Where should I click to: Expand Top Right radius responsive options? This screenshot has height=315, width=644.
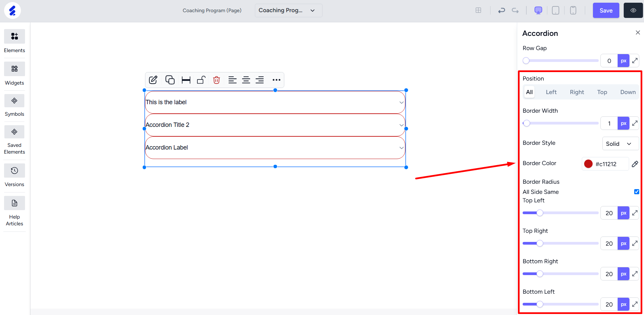click(635, 243)
